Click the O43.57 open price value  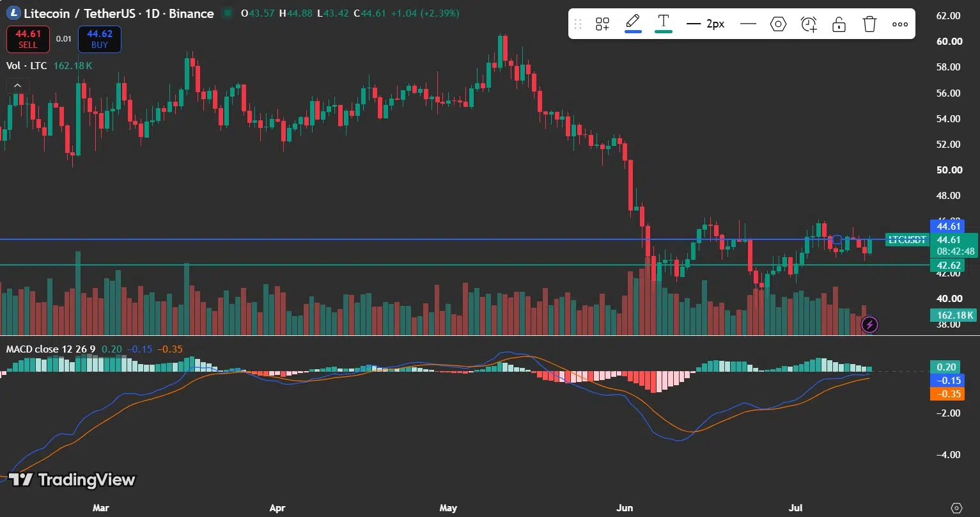(258, 13)
